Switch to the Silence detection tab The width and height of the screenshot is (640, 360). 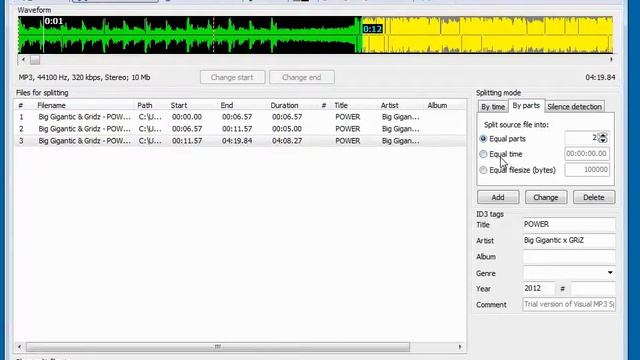[x=574, y=107]
